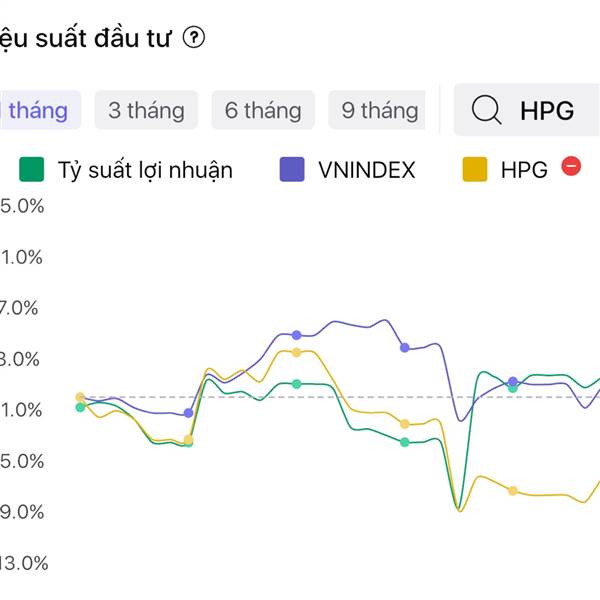Toggle the Tỷ suất lợi nhuận legend label
Viewport: 600px width, 600px height.
coord(145,170)
